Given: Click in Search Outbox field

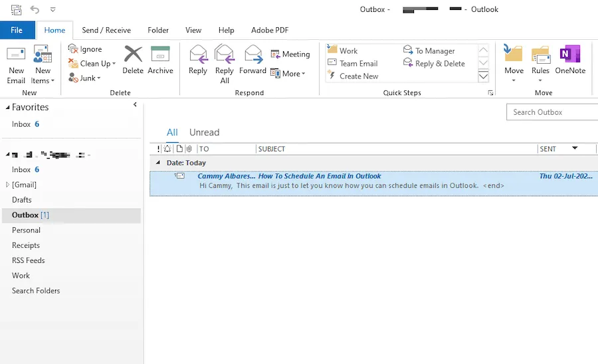Looking at the screenshot, I should point(552,112).
